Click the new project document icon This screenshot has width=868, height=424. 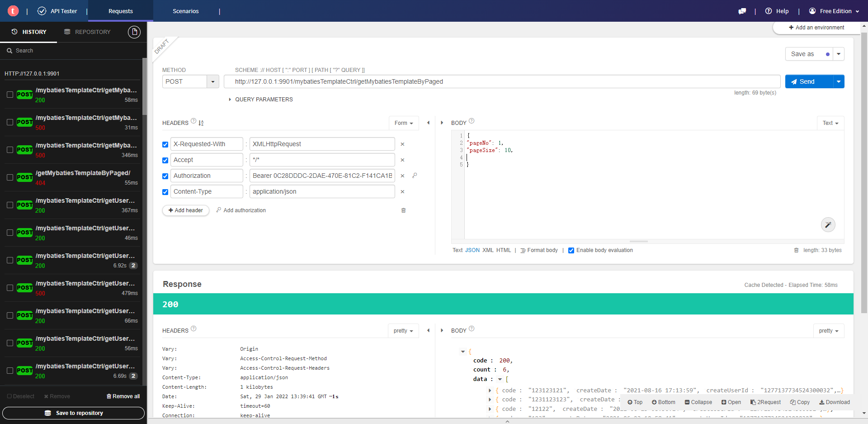[x=134, y=32]
